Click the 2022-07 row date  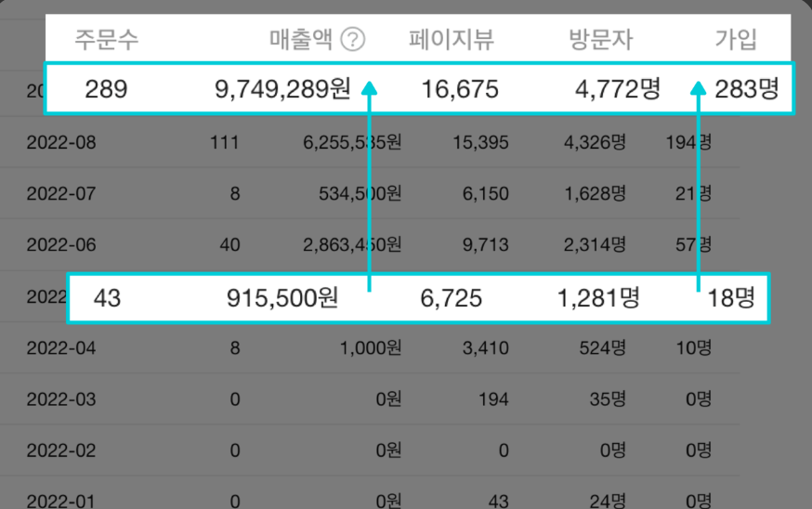61,193
